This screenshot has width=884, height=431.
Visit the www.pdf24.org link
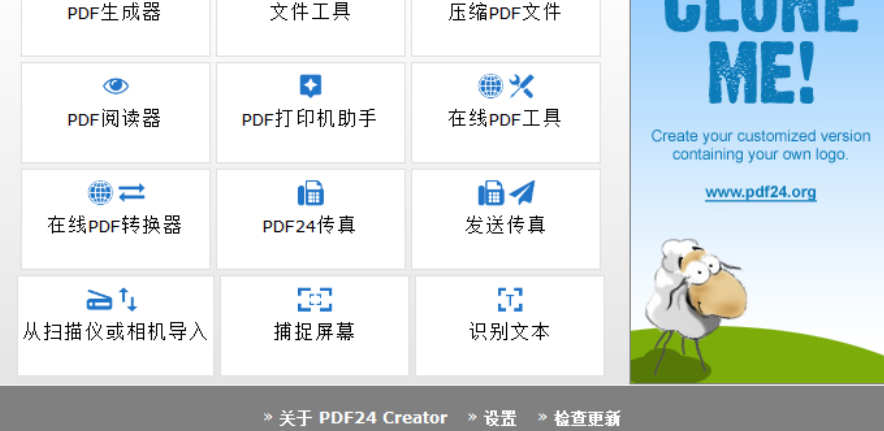click(x=761, y=192)
